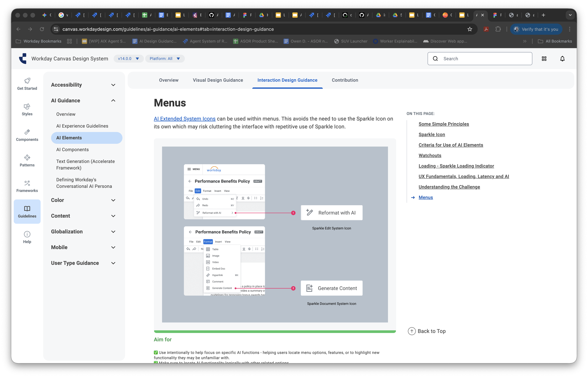Reload the page
The width and height of the screenshot is (588, 377).
click(42, 29)
